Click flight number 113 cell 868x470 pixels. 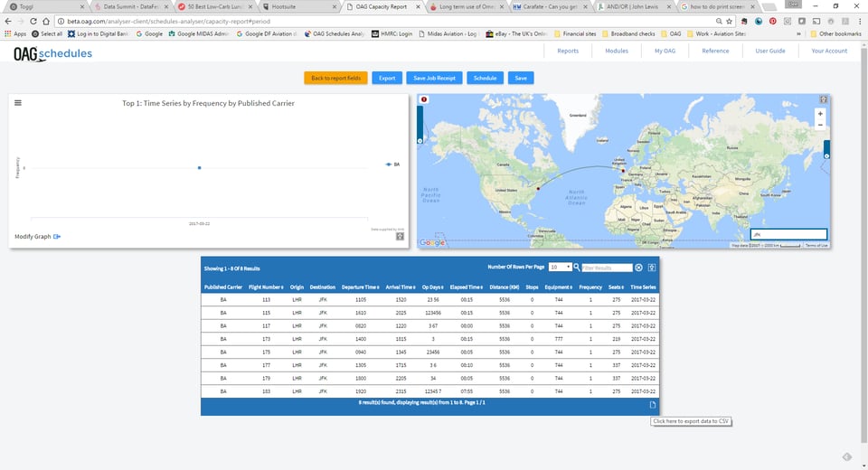click(266, 299)
